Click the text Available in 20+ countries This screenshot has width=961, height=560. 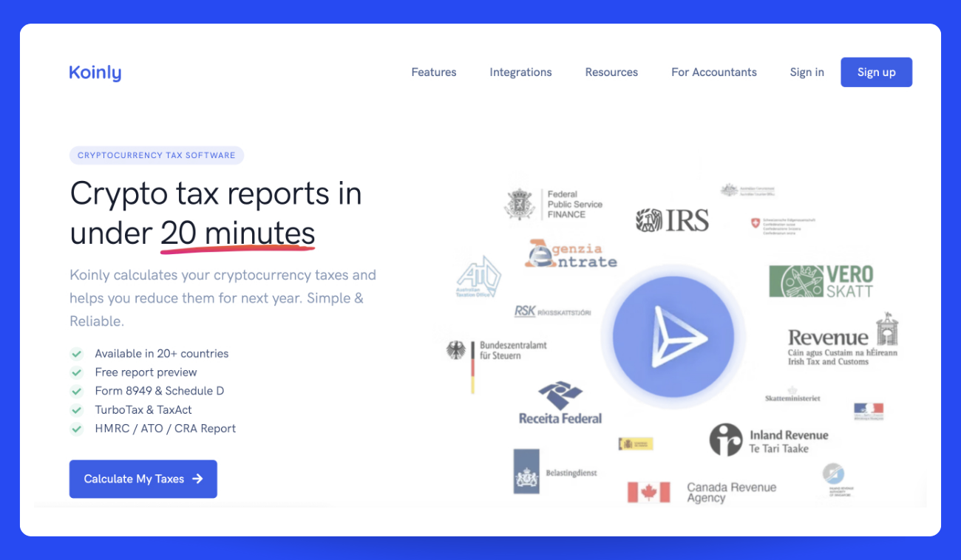click(x=162, y=354)
